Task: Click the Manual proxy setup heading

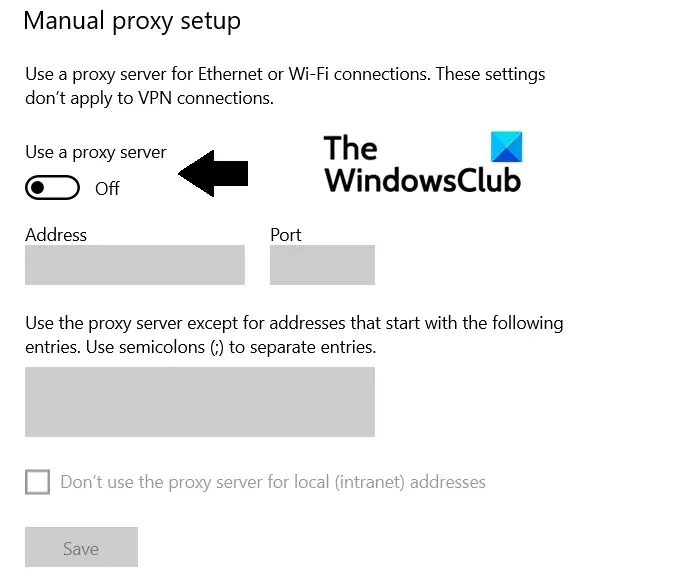Action: [x=132, y=21]
